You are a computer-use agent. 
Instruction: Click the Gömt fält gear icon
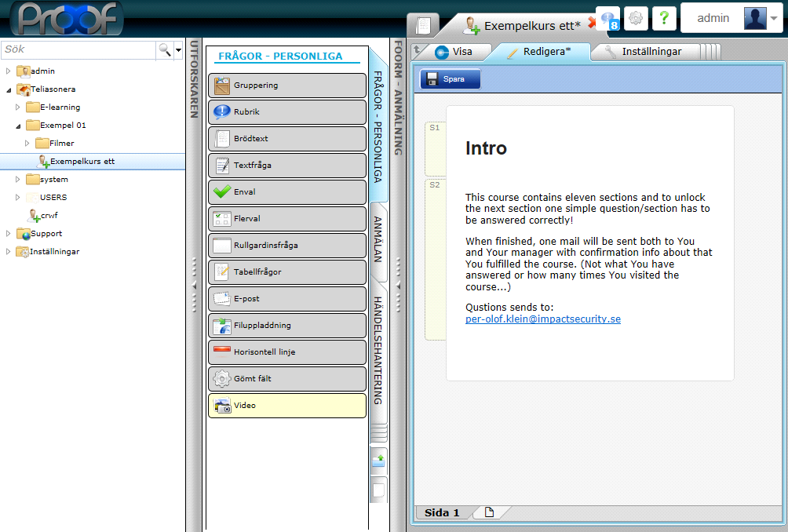221,379
